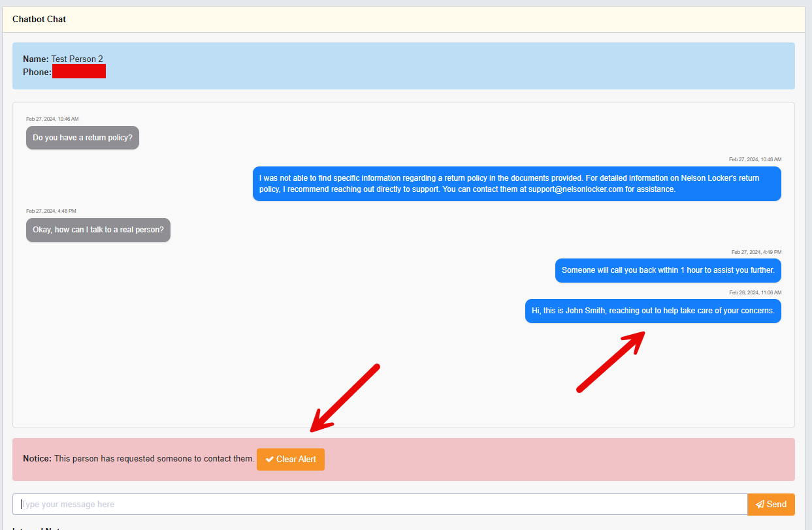Select the 'Do you have a return policy?' message

(x=82, y=138)
